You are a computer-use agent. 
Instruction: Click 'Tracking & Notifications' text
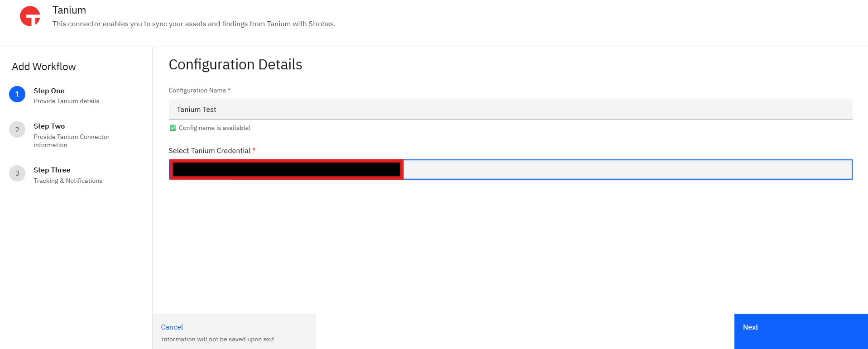[68, 181]
